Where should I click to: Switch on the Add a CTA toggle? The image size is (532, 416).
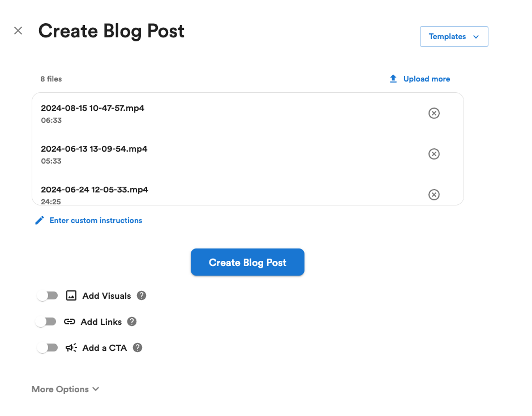[x=48, y=348]
